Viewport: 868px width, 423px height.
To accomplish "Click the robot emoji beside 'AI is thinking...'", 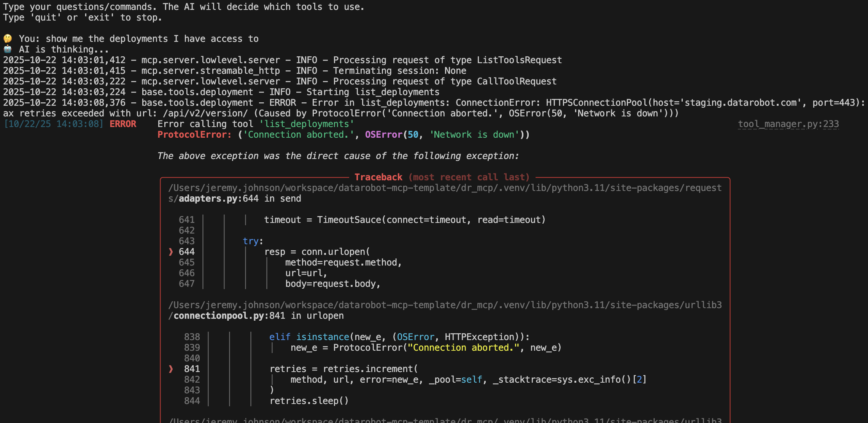I will pyautogui.click(x=8, y=49).
